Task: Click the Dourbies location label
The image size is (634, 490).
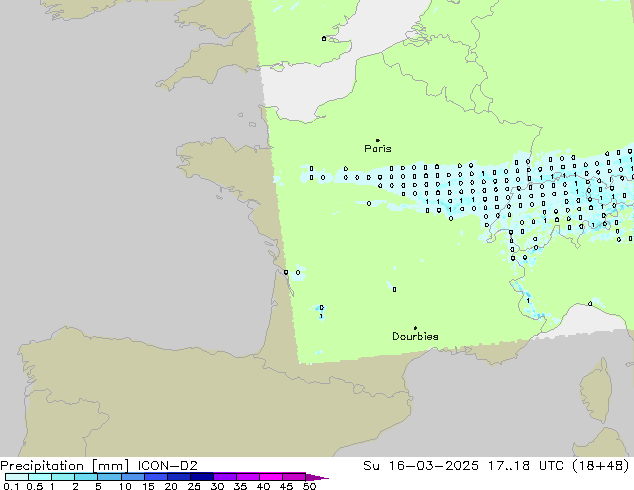Action: (x=415, y=336)
